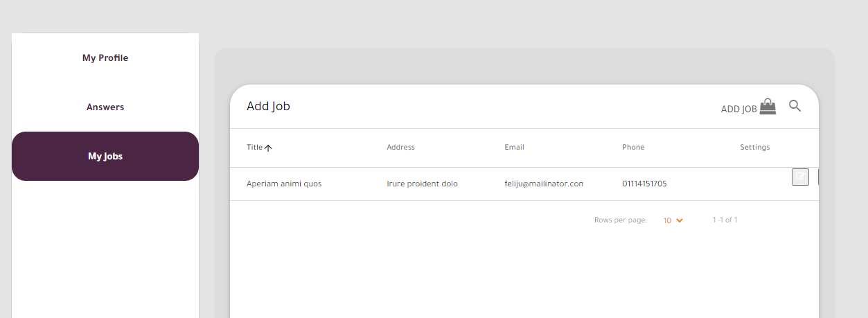Viewport: 868px width, 318px height.
Task: Click the ADD JOB text button
Action: point(738,109)
